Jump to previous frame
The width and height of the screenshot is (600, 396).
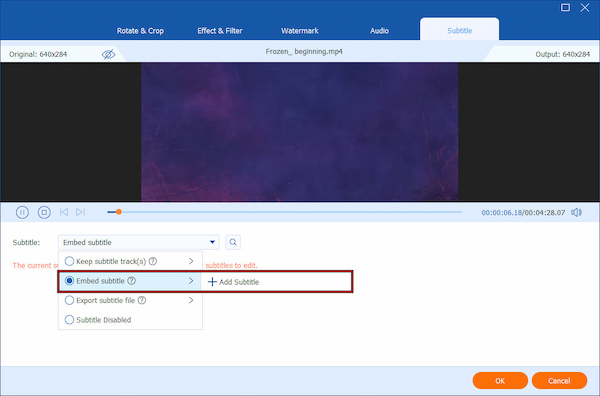(x=64, y=212)
